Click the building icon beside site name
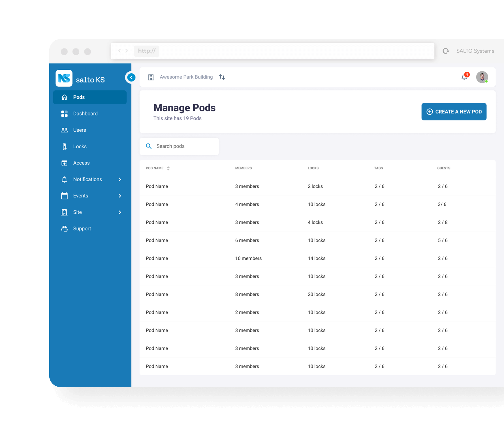The height and width of the screenshot is (426, 504). pyautogui.click(x=151, y=77)
